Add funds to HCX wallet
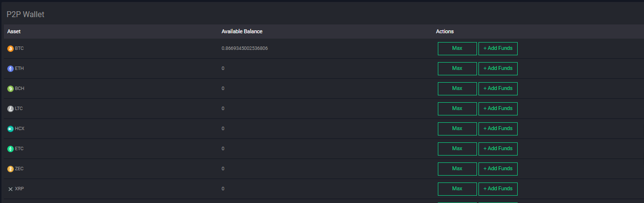 (498, 129)
